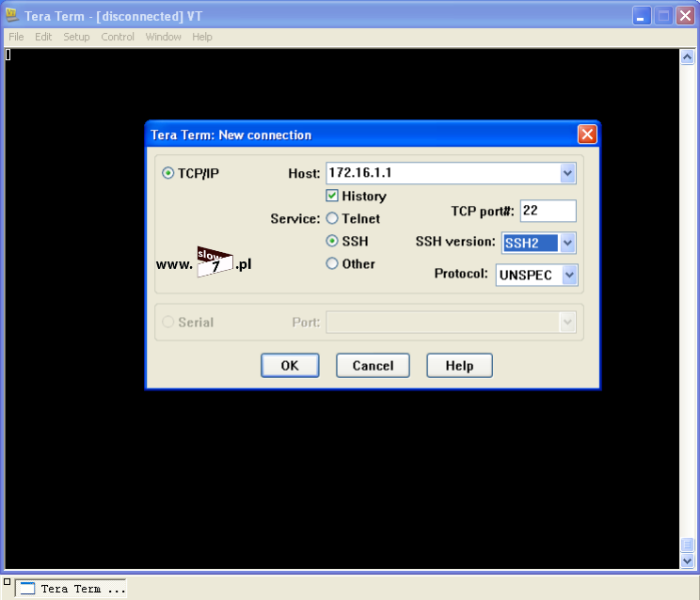This screenshot has height=600, width=700.
Task: Click the terminal scrollbar thumb
Action: [688, 545]
